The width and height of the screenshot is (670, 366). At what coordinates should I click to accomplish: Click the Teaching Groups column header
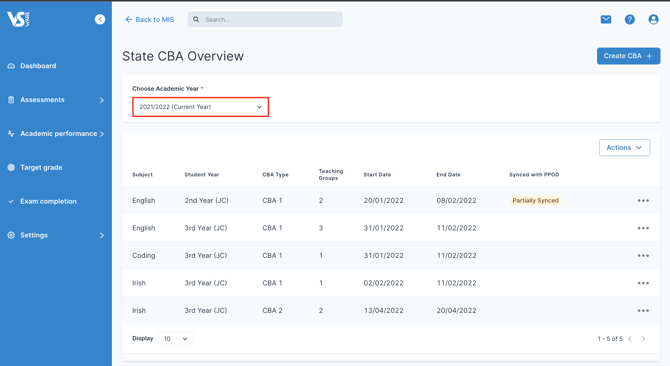pos(331,174)
